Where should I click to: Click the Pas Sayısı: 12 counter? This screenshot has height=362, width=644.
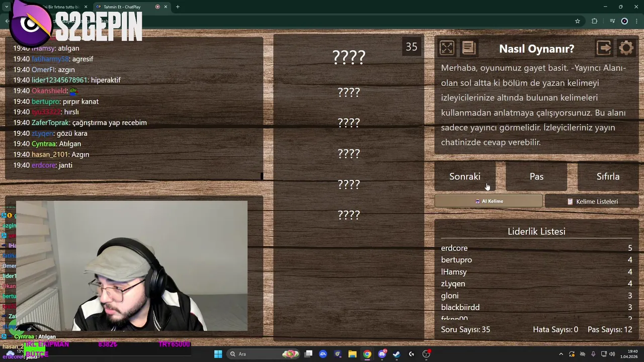coord(610,329)
